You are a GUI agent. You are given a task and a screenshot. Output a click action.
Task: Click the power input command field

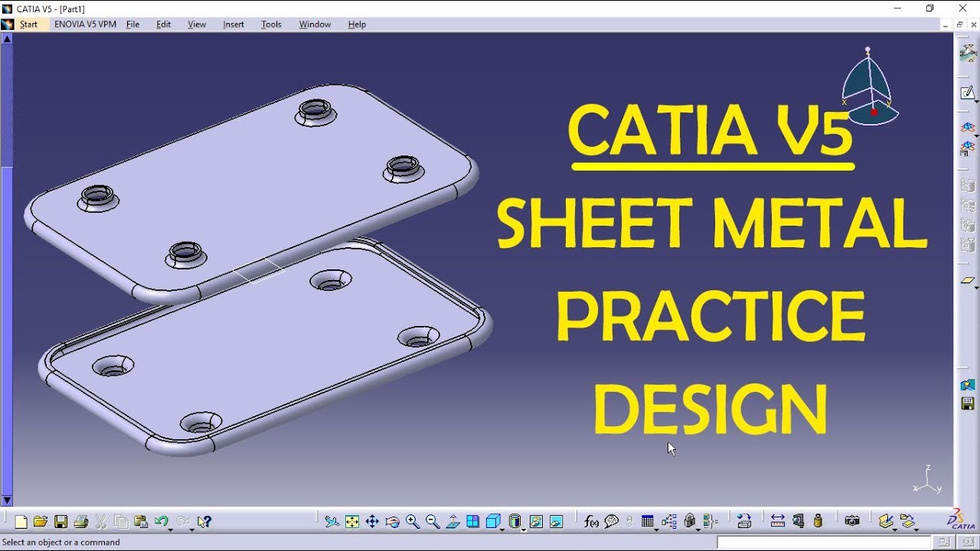[x=825, y=542]
